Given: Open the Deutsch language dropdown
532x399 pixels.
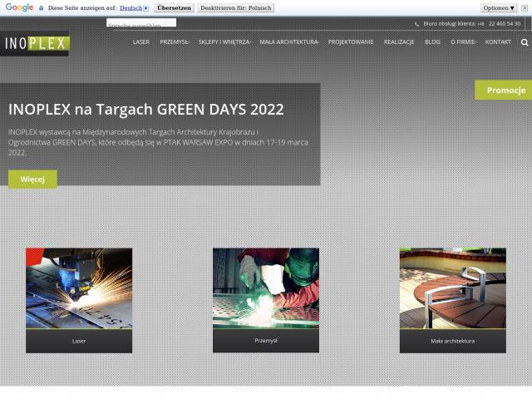Looking at the screenshot, I should [135, 7].
